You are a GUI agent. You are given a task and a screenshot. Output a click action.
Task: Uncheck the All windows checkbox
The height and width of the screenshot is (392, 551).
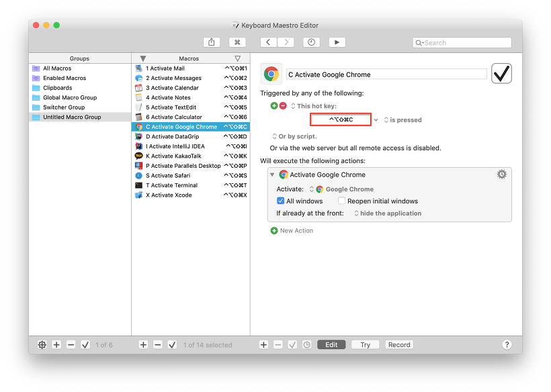point(280,201)
